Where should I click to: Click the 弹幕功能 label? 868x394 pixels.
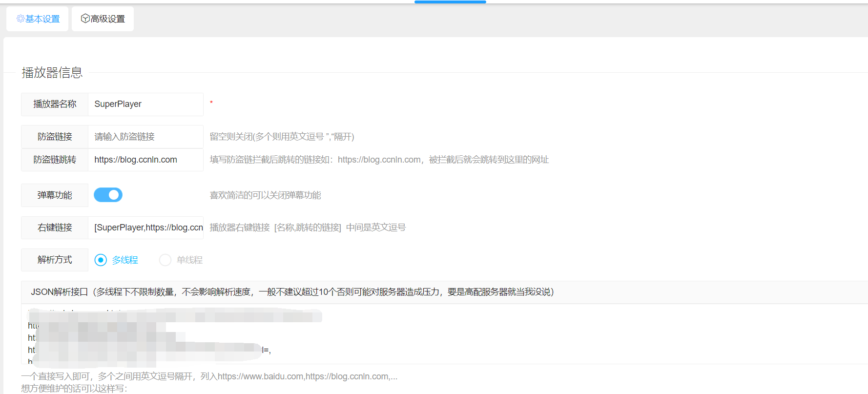[55, 195]
